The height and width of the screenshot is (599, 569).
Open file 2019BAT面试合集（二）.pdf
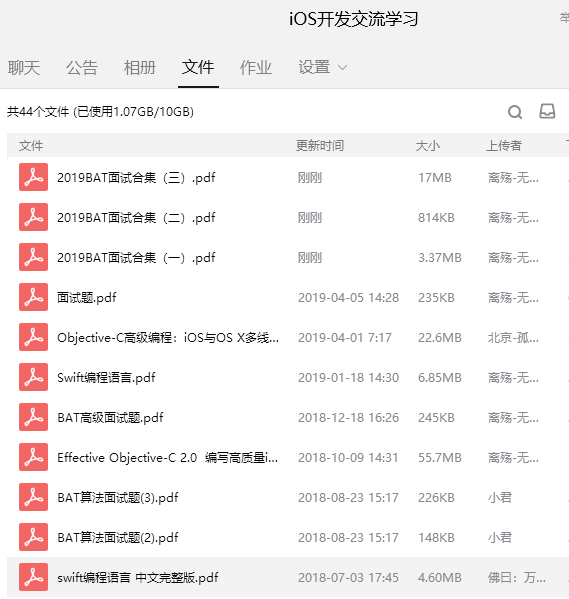click(136, 218)
